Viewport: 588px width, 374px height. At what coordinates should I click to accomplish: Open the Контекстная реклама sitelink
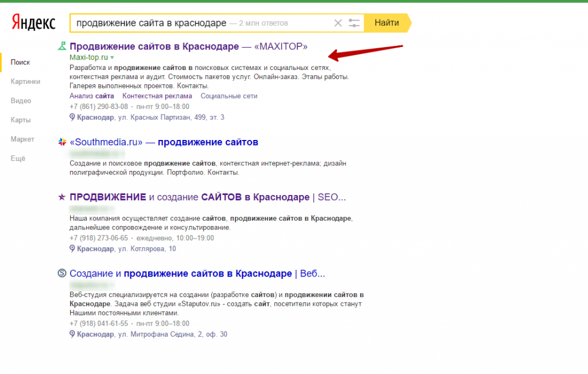click(157, 96)
